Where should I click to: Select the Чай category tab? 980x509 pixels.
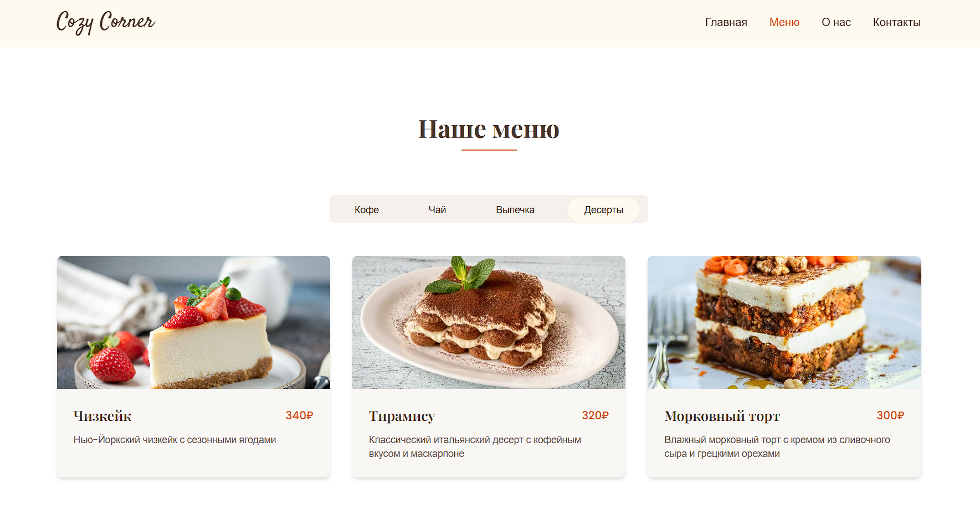(x=437, y=210)
